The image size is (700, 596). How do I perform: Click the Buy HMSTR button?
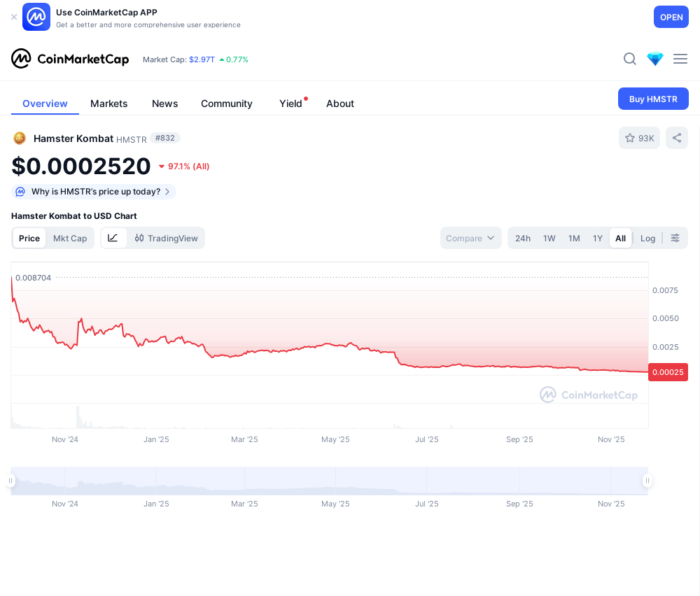pyautogui.click(x=653, y=99)
